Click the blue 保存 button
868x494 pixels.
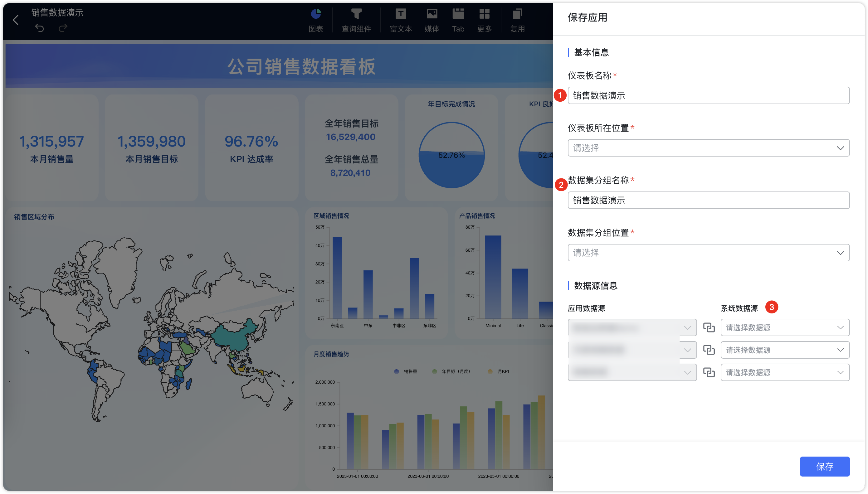824,466
